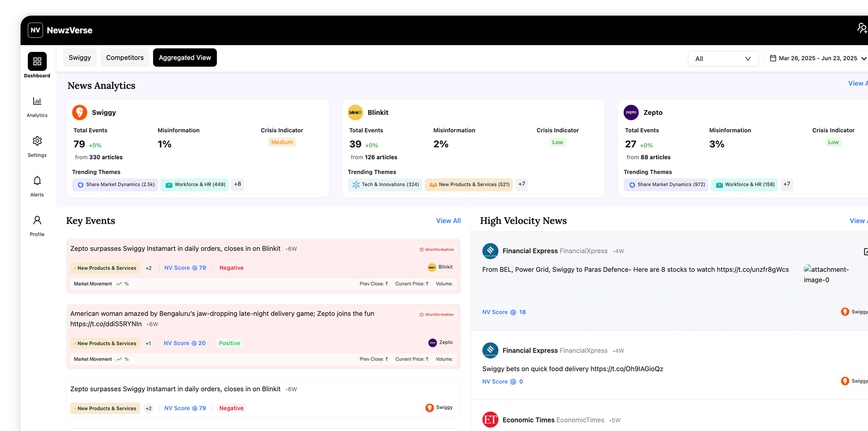Click Misinformation flag on first key event

436,250
